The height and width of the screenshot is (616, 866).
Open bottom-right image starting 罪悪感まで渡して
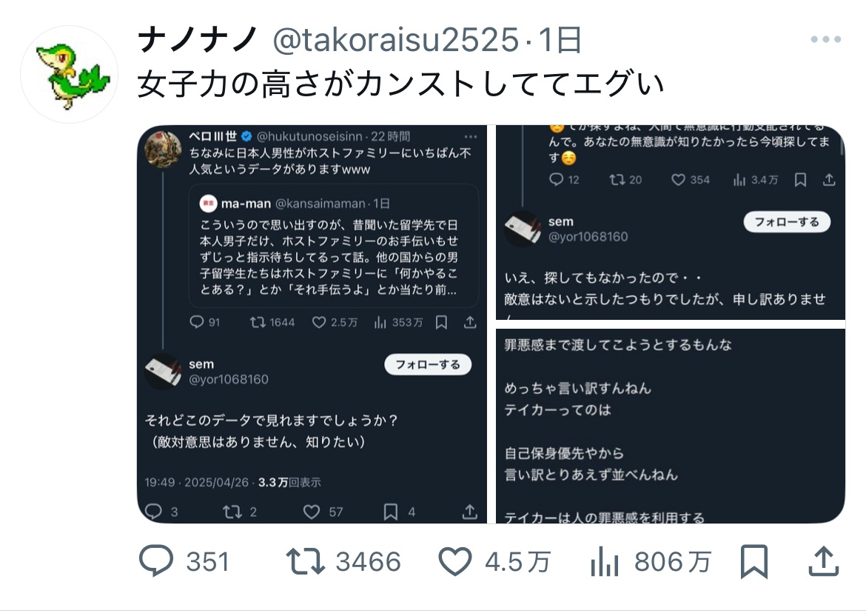[671, 426]
